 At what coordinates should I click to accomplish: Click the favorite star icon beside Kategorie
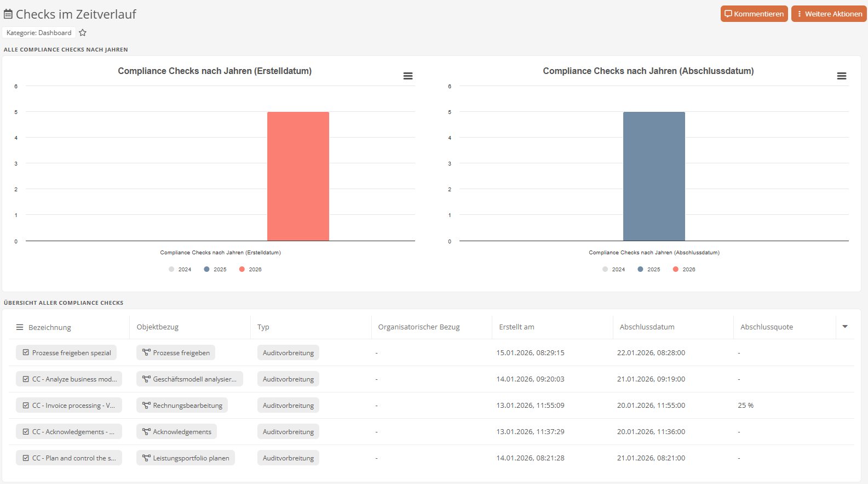tap(83, 33)
